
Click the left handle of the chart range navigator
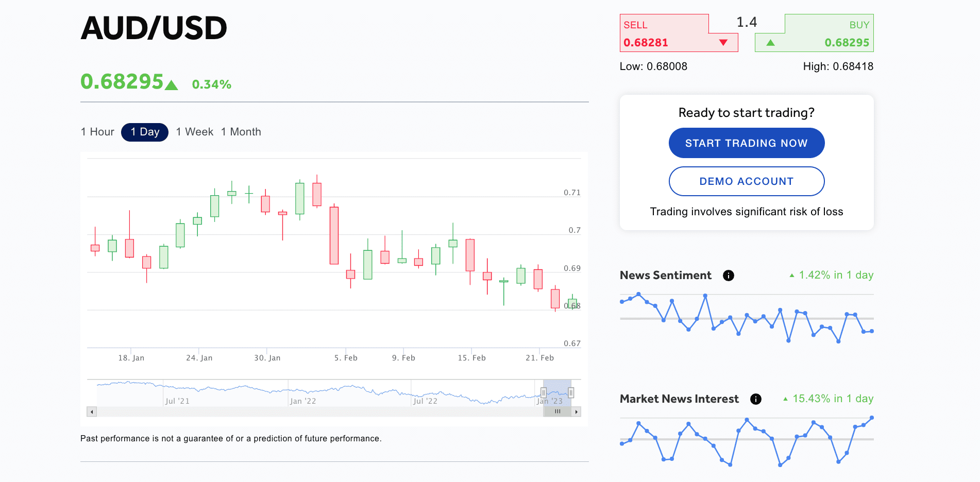tap(543, 393)
